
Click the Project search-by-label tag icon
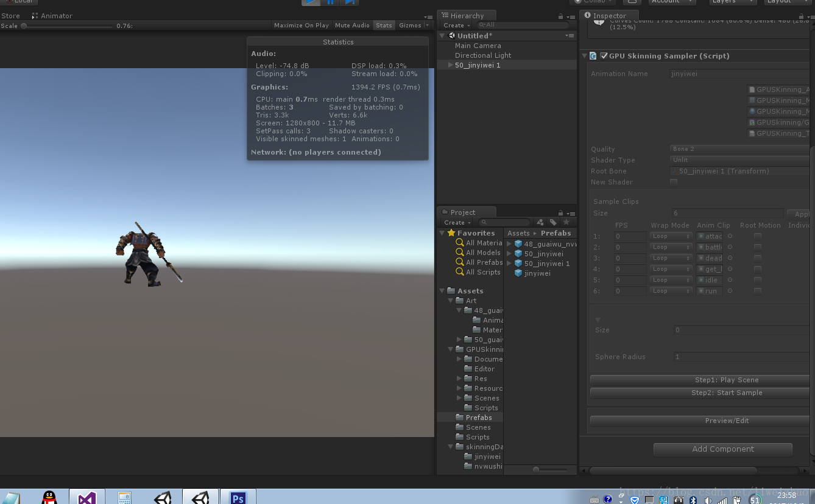[553, 222]
